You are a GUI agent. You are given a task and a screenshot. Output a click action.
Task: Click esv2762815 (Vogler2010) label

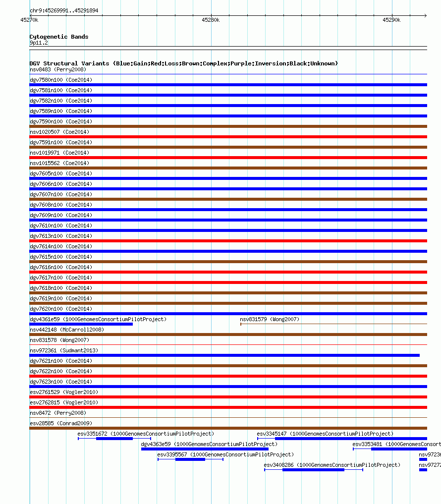pos(64,403)
